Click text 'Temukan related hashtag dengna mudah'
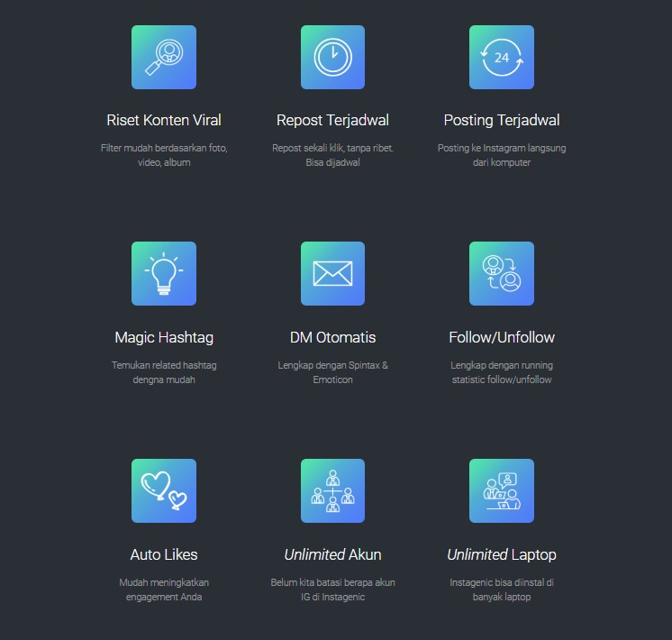The width and height of the screenshot is (672, 640). point(164,372)
